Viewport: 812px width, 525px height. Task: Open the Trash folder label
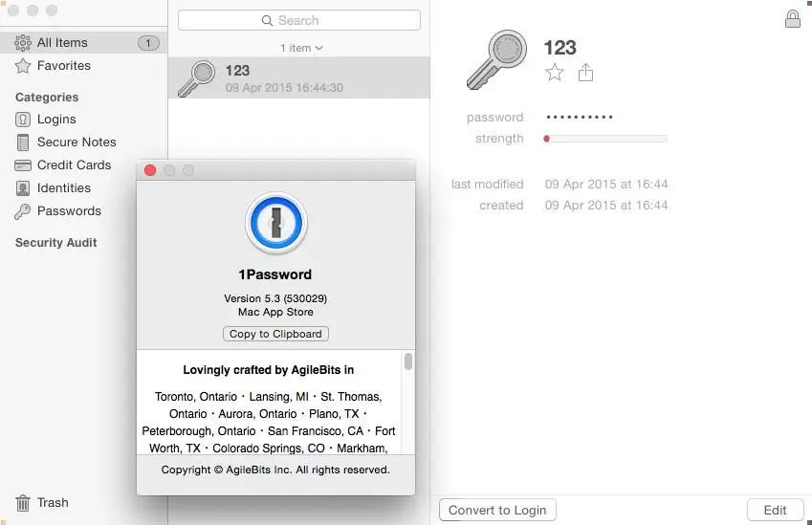pos(53,502)
